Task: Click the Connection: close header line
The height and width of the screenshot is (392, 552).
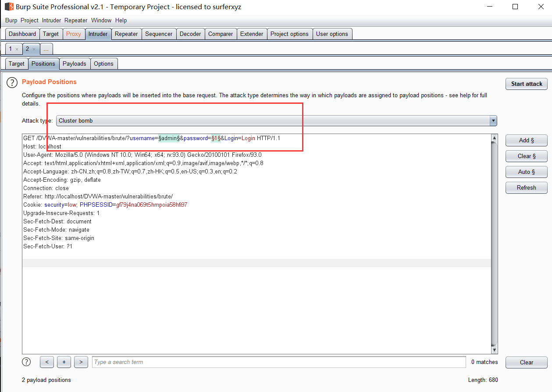Action: [46, 188]
